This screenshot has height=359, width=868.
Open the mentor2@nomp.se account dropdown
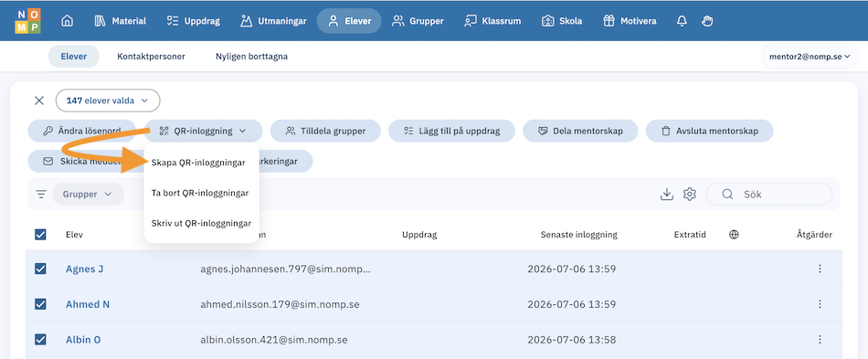point(810,57)
